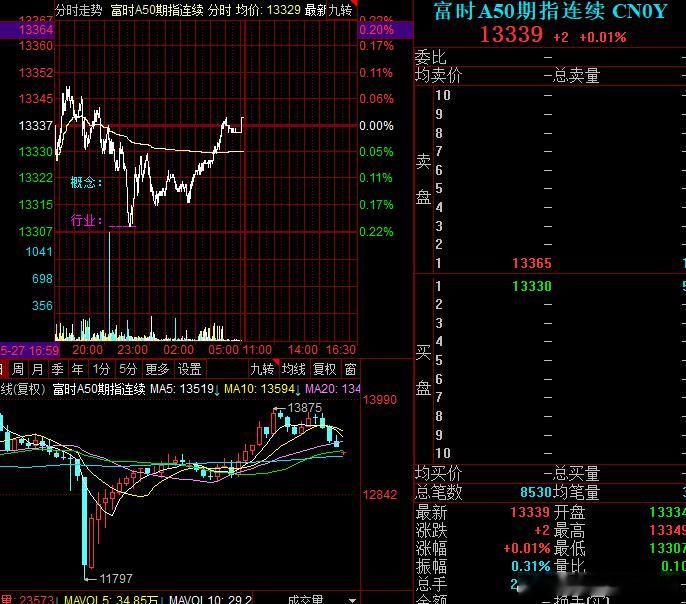Switch to the 月 monthly period tab
This screenshot has width=686, height=604.
38,369
